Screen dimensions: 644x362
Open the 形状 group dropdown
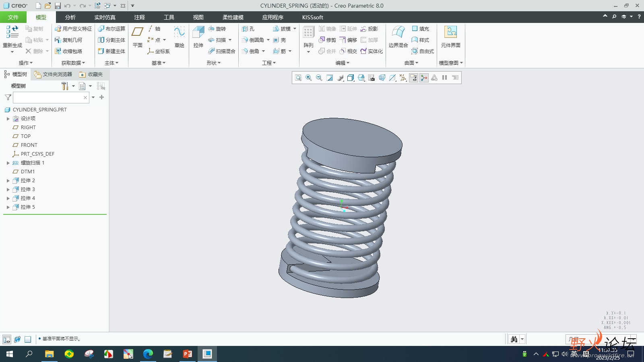[x=214, y=63]
